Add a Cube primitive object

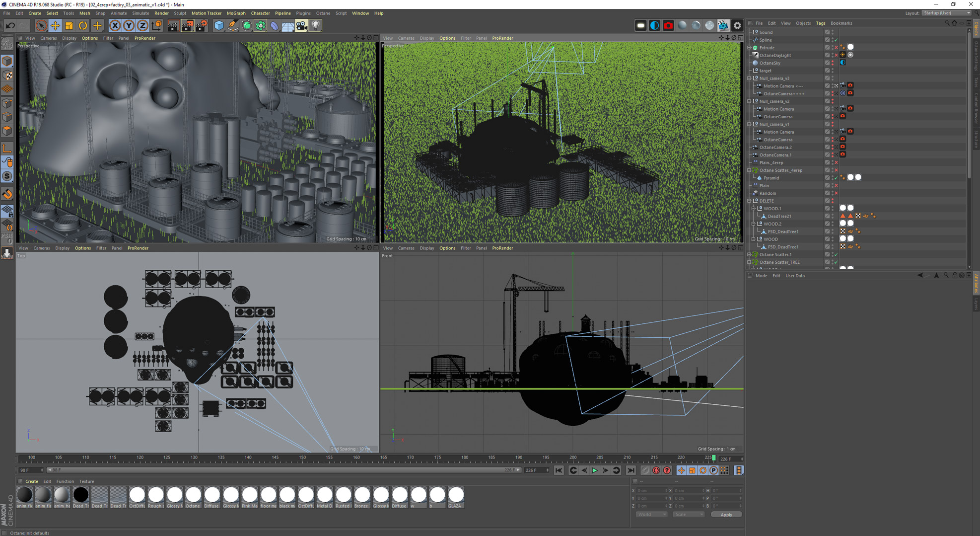219,25
